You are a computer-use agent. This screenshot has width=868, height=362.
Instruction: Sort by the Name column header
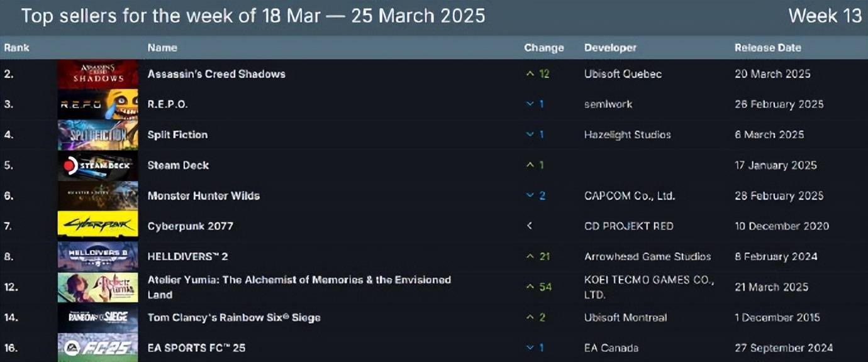[162, 48]
